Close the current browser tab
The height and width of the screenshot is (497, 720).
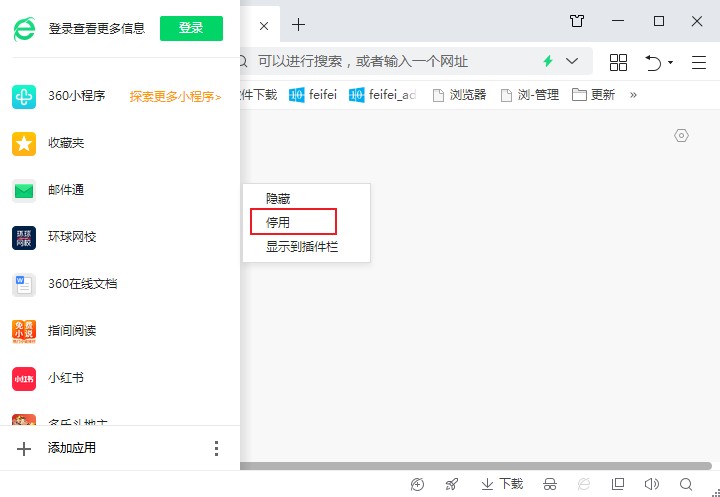pyautogui.click(x=264, y=26)
